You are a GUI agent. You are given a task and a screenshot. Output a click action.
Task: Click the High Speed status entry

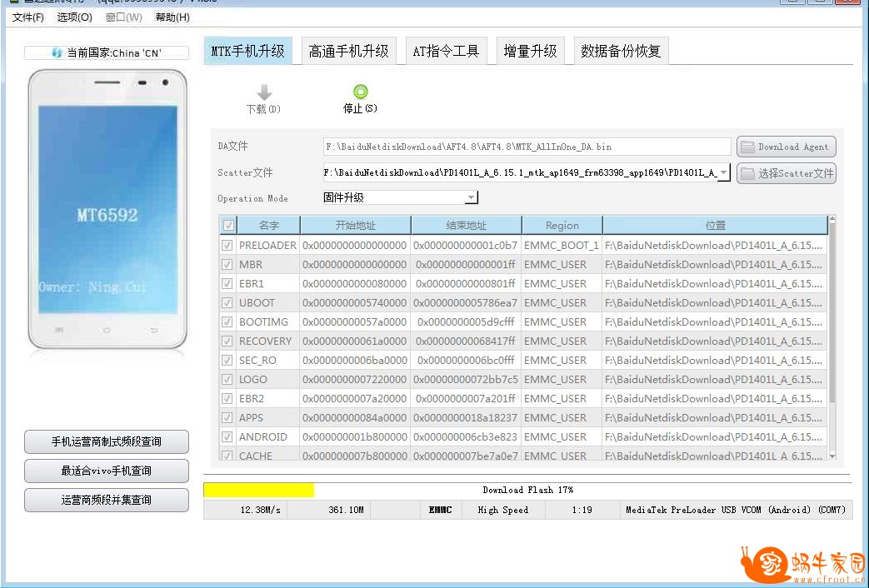pos(502,510)
